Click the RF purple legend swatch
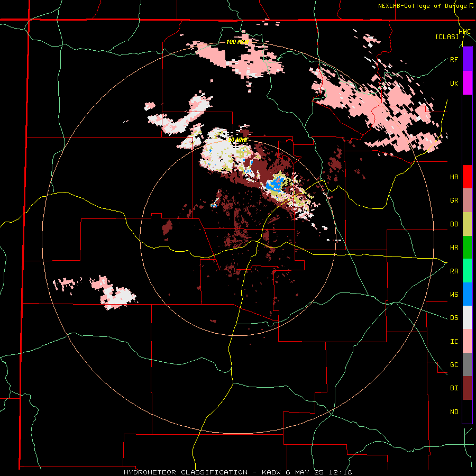The image size is (476, 476). [x=467, y=59]
